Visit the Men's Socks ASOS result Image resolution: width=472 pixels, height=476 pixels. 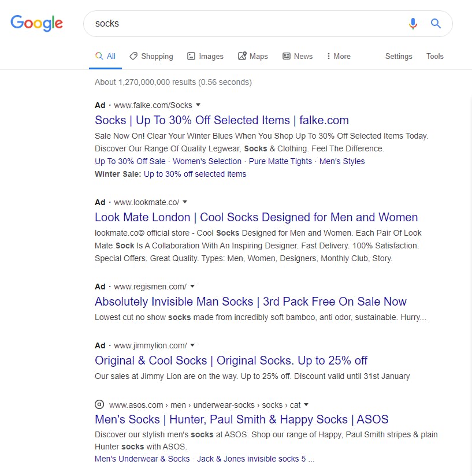(x=241, y=419)
